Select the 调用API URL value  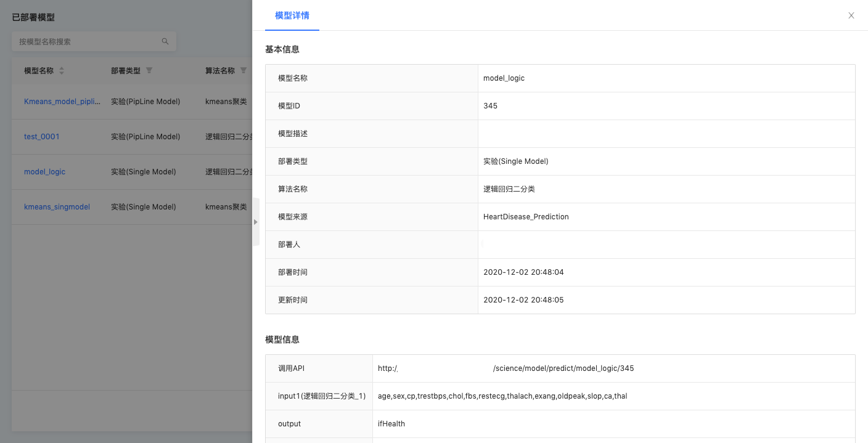point(506,368)
